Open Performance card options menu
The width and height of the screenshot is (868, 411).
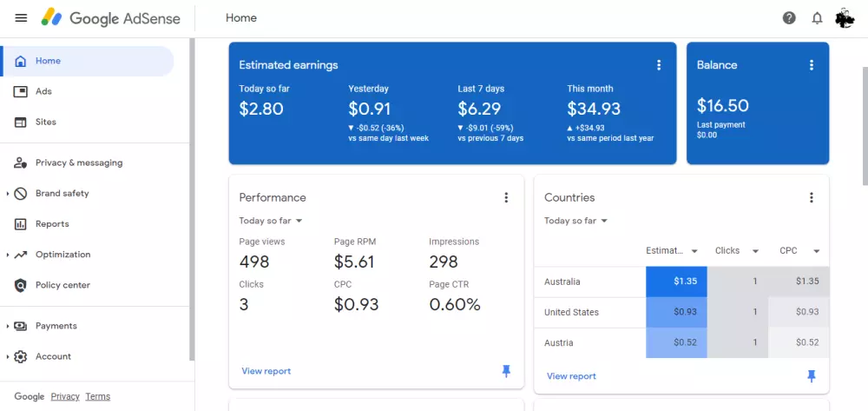tap(507, 197)
